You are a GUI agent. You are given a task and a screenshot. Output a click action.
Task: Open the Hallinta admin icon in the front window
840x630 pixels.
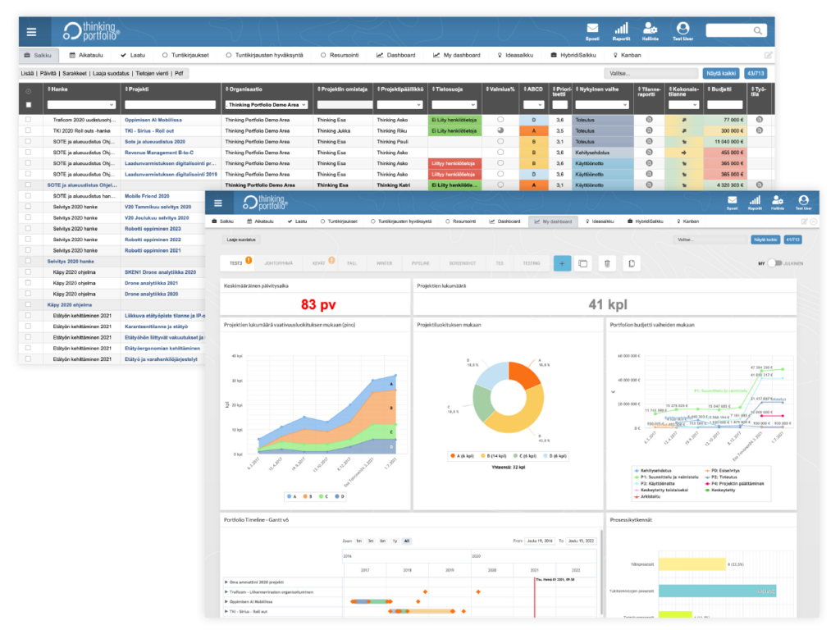778,200
